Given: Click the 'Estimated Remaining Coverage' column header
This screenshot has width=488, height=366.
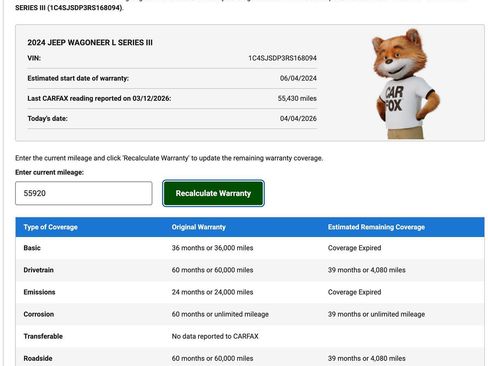Looking at the screenshot, I should (x=376, y=227).
